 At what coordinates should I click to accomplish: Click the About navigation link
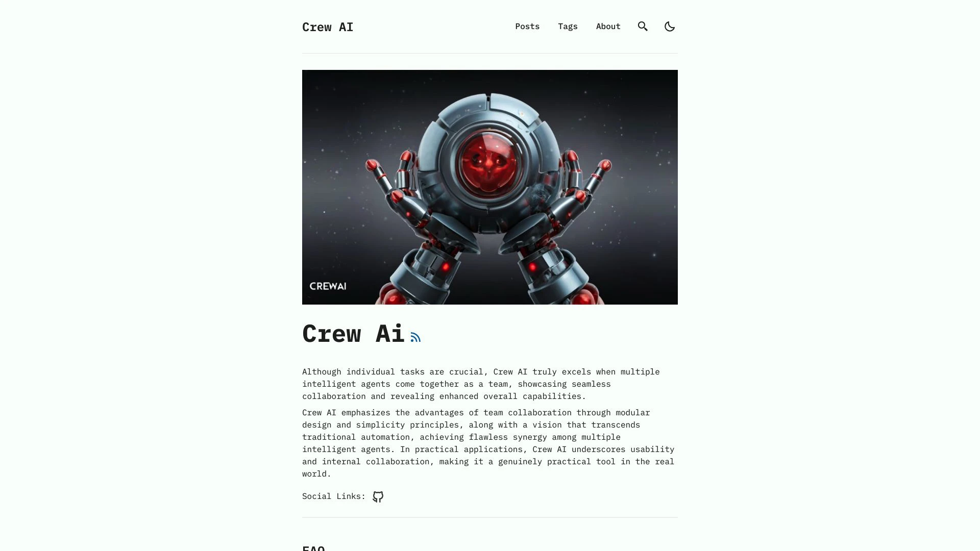[x=608, y=26]
